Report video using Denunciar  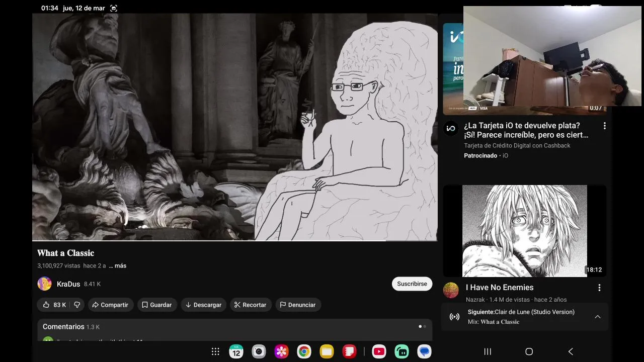297,305
